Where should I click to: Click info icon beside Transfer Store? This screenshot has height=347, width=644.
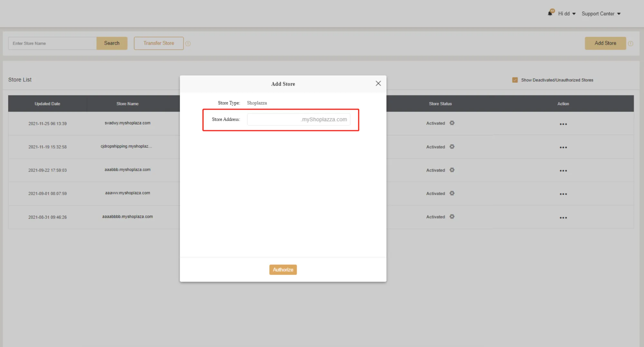tap(188, 43)
